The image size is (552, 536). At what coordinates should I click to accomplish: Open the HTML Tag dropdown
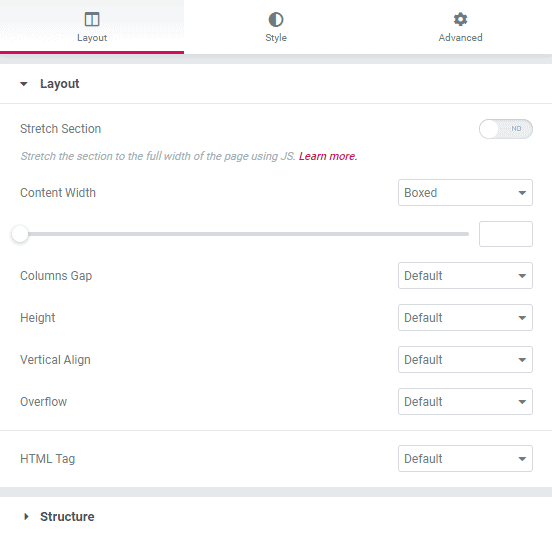[x=465, y=459]
